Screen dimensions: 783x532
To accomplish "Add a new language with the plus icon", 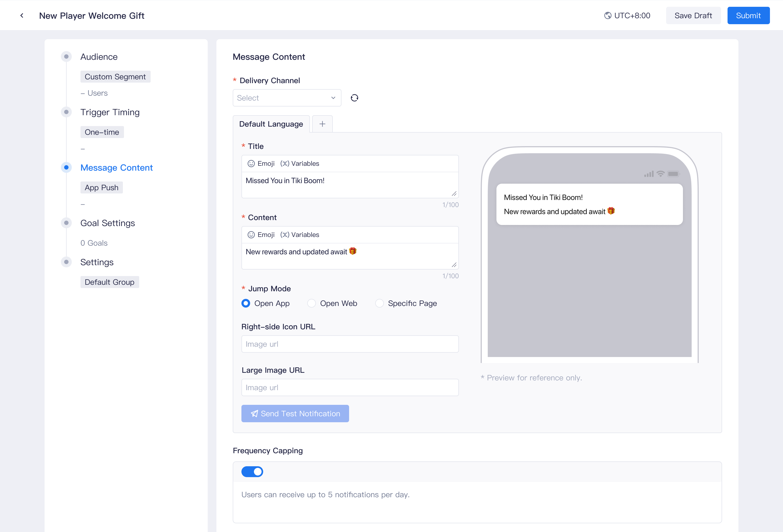I will (x=322, y=124).
